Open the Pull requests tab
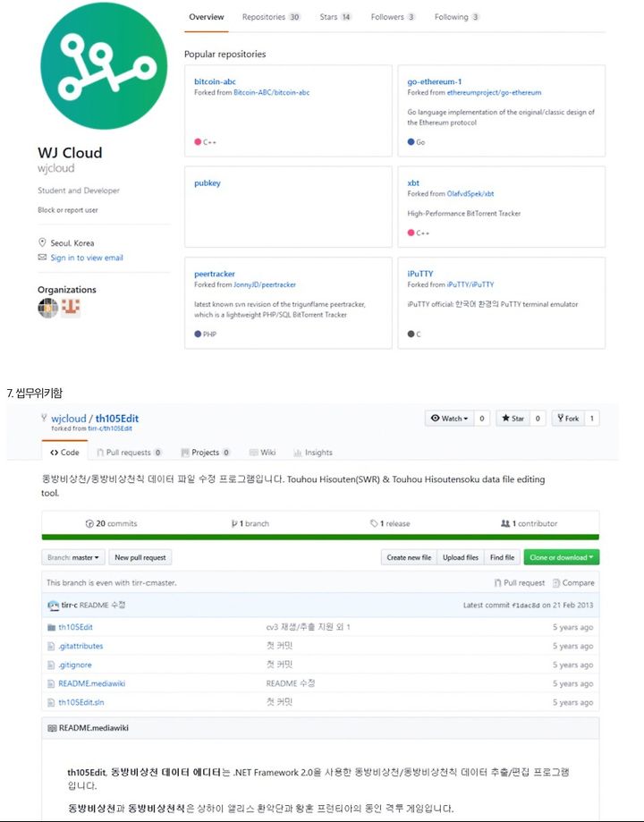The image size is (644, 822). 129,453
